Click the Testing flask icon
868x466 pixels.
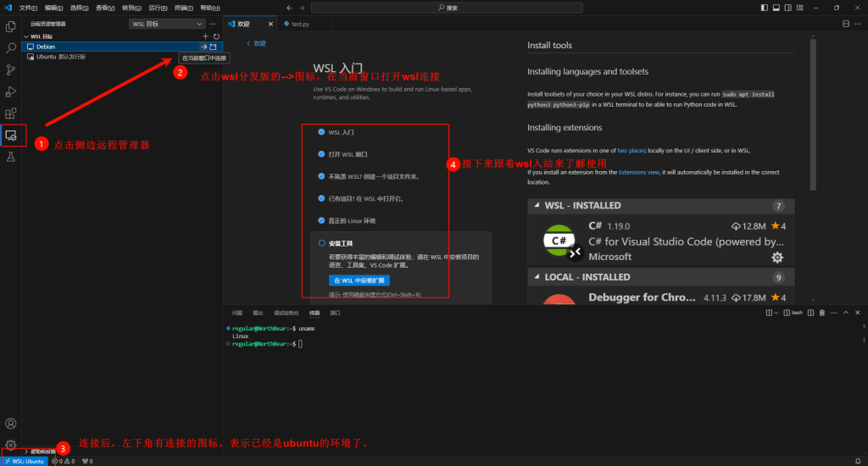[11, 158]
